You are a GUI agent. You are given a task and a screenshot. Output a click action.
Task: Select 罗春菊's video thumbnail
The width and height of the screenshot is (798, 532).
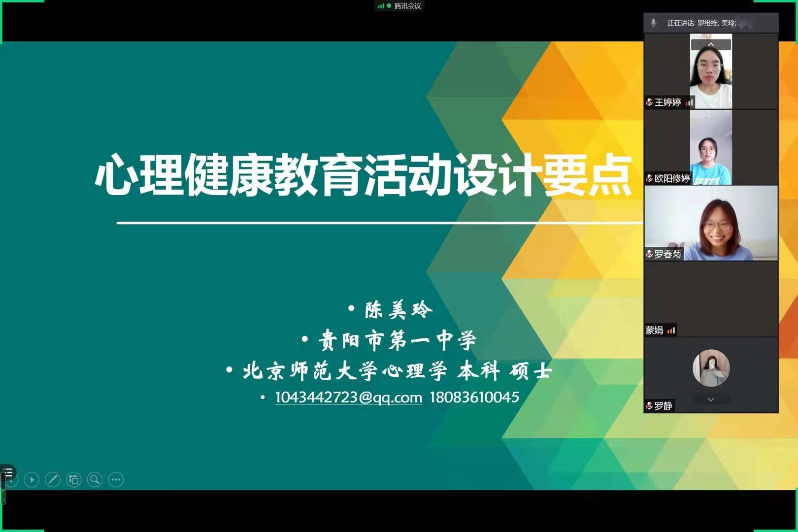click(x=710, y=223)
